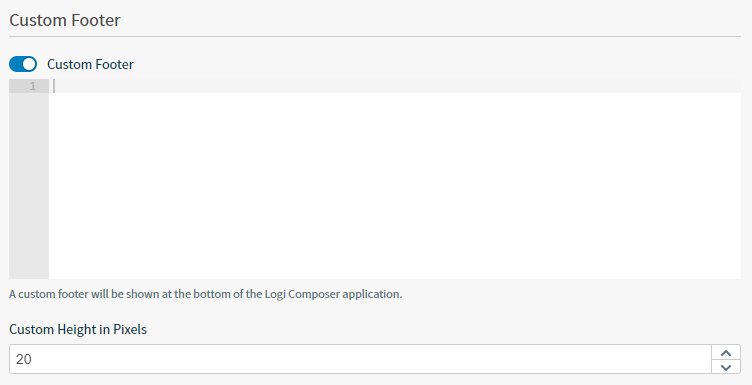Click the gray gutter below the line number

pyautogui.click(x=29, y=186)
